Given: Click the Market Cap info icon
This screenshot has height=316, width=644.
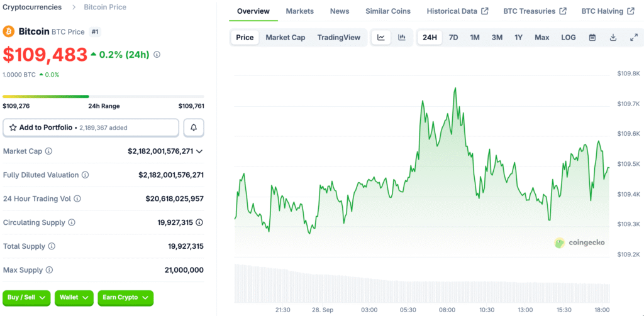Looking at the screenshot, I should pos(49,151).
